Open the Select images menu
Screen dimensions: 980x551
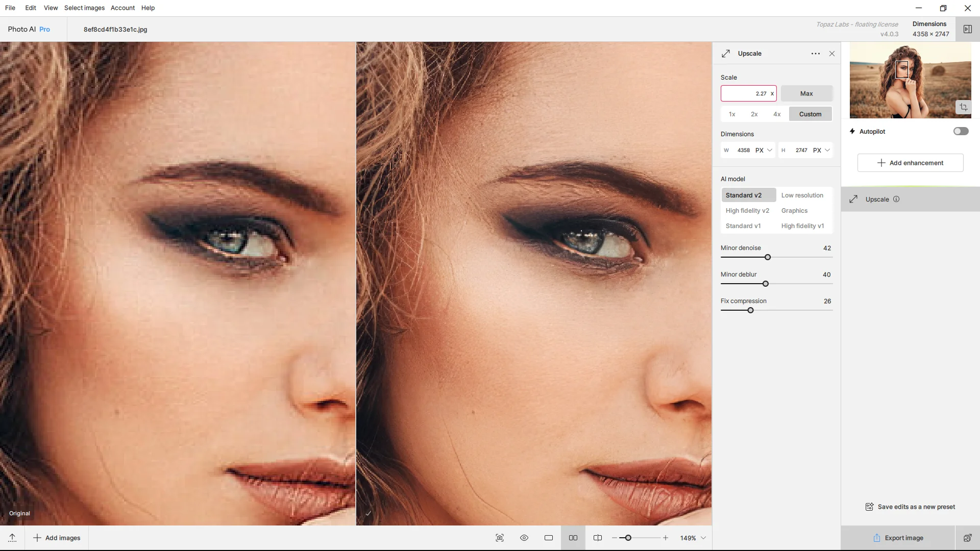tap(84, 8)
